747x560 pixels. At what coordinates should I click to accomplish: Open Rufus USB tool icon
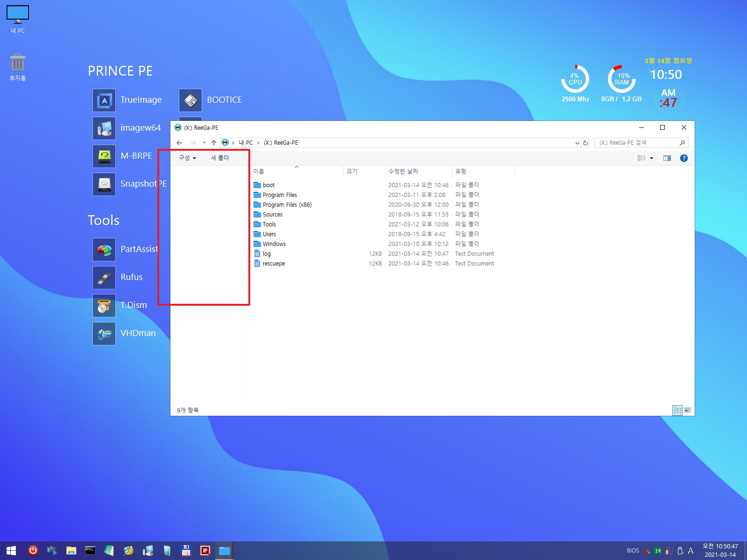104,278
